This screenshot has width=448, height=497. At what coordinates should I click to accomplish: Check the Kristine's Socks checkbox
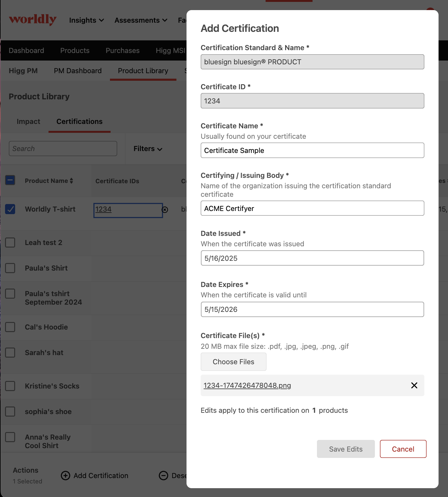coord(10,386)
